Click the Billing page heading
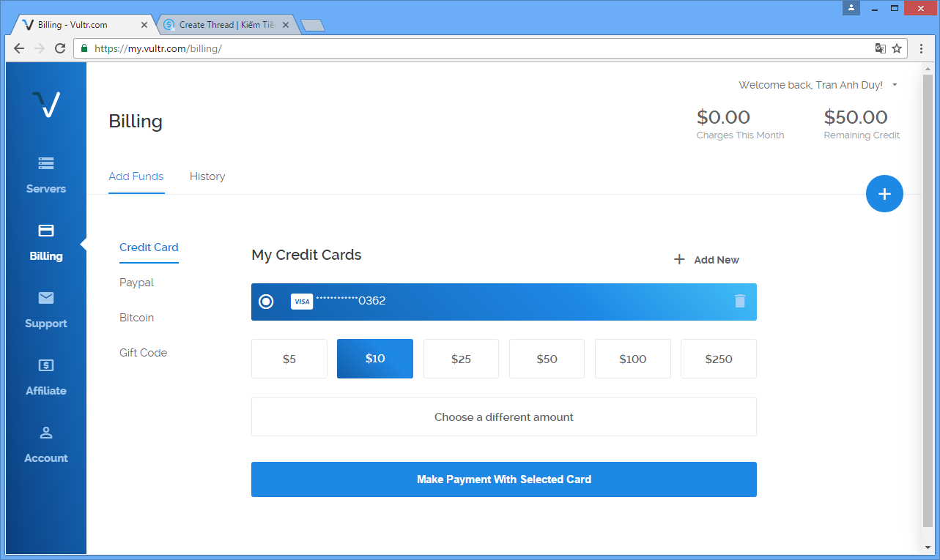The width and height of the screenshot is (940, 560). 136,122
